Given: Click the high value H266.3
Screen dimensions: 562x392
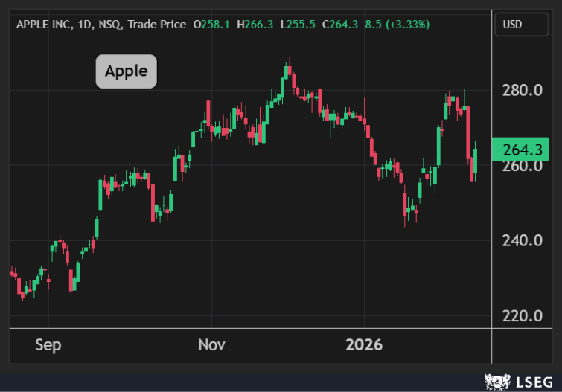Looking at the screenshot, I should coord(255,25).
